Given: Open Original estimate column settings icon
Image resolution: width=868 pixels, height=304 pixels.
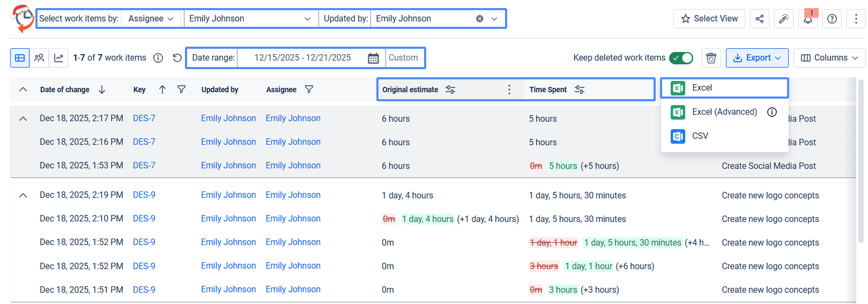Looking at the screenshot, I should coord(450,90).
